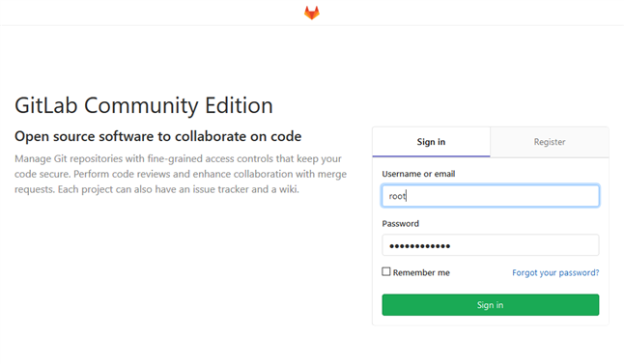Image resolution: width=624 pixels, height=364 pixels.
Task: Click the typed root username text
Action: [x=397, y=196]
